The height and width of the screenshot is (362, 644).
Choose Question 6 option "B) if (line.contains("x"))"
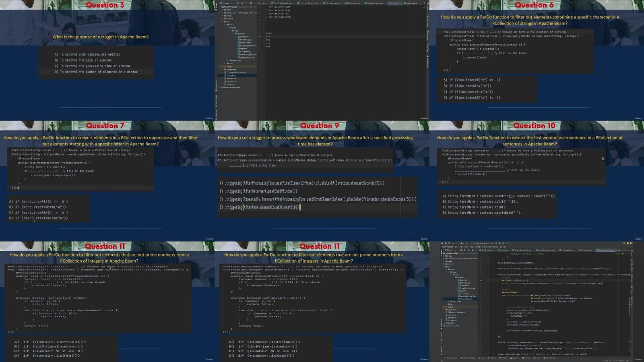(467, 86)
